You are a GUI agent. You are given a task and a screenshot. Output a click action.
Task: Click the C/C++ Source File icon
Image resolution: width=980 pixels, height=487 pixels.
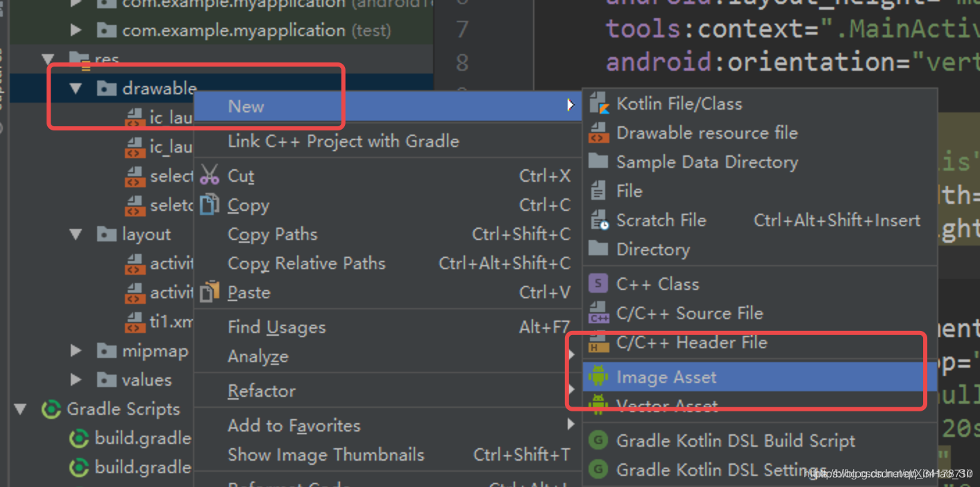pyautogui.click(x=598, y=314)
